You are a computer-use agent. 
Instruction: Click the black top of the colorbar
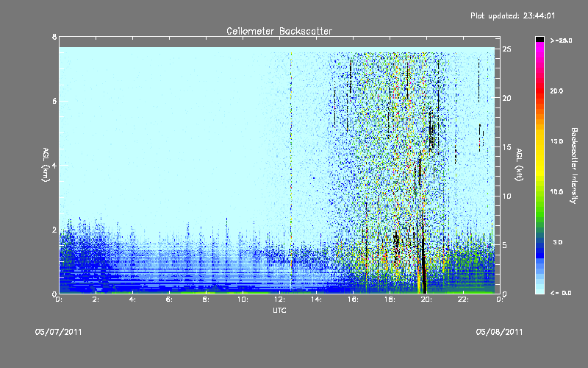pyautogui.click(x=539, y=39)
